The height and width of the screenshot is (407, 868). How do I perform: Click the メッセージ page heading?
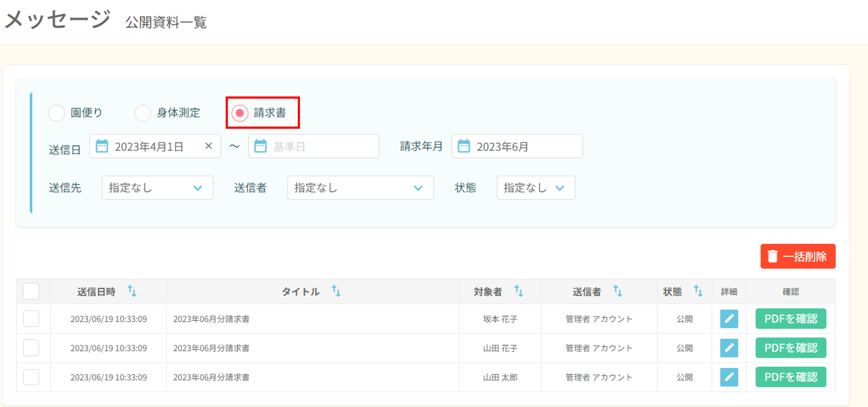[58, 19]
